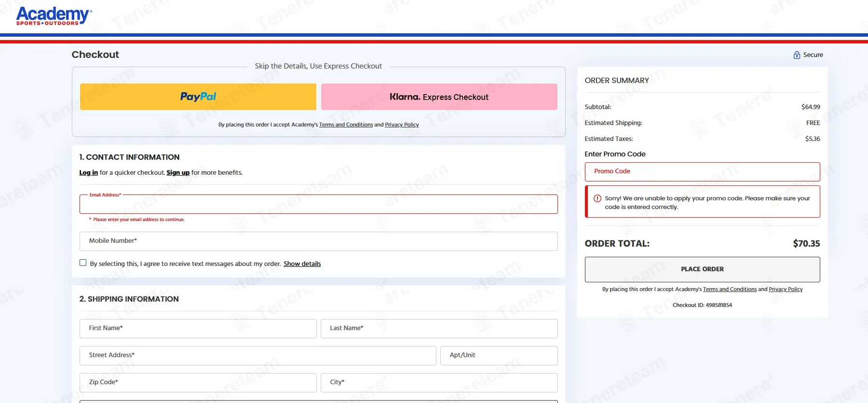Click the '1. CONTACT INFORMATION' heading
The width and height of the screenshot is (868, 403).
point(129,157)
